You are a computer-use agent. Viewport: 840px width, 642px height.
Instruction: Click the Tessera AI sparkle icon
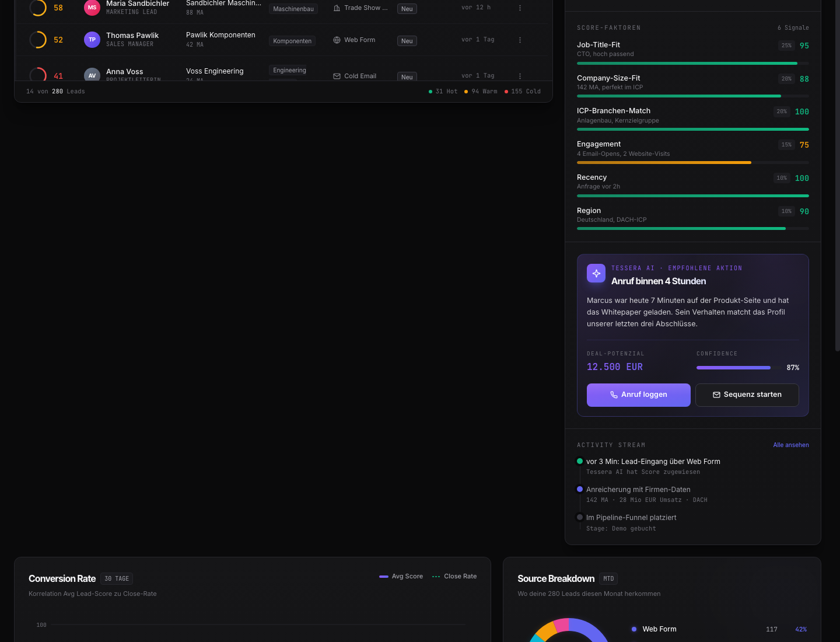(596, 273)
